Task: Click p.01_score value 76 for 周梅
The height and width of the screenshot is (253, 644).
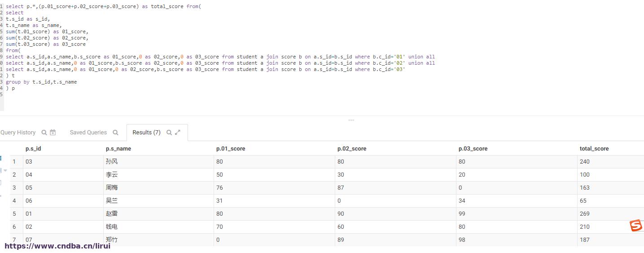Action: point(219,188)
